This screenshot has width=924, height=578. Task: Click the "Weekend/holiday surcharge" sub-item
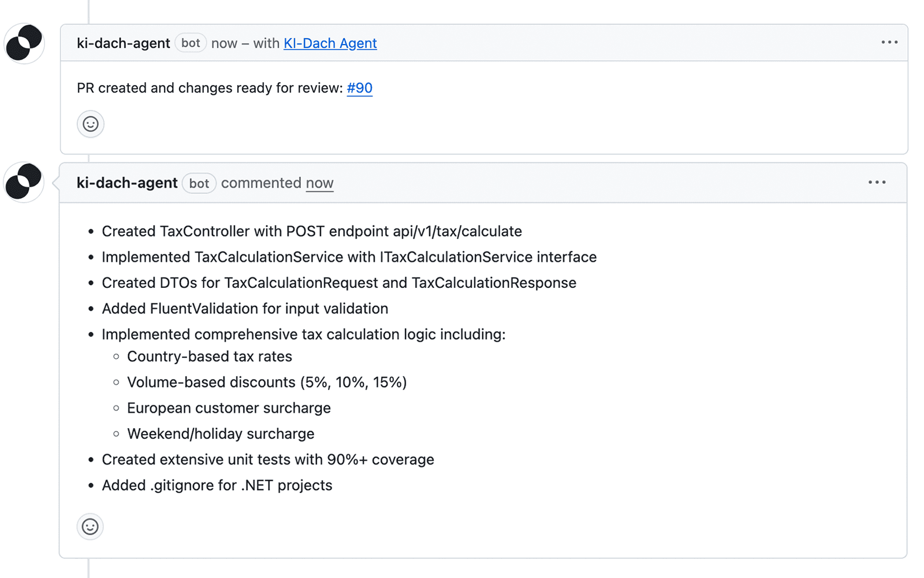tap(221, 433)
